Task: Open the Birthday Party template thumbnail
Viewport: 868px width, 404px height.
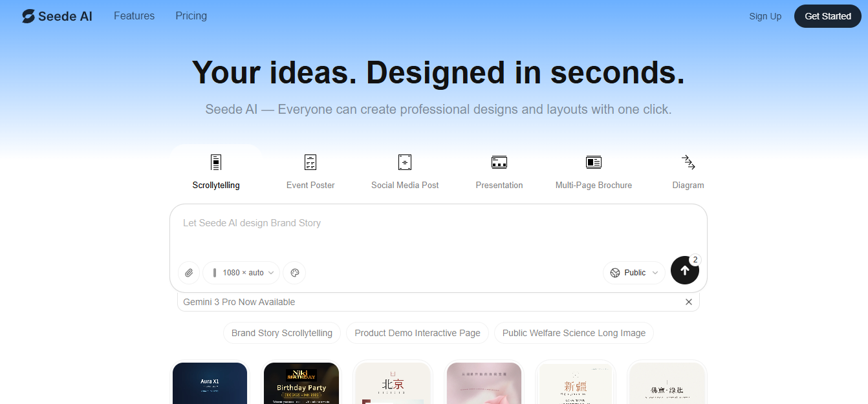Action: tap(301, 383)
